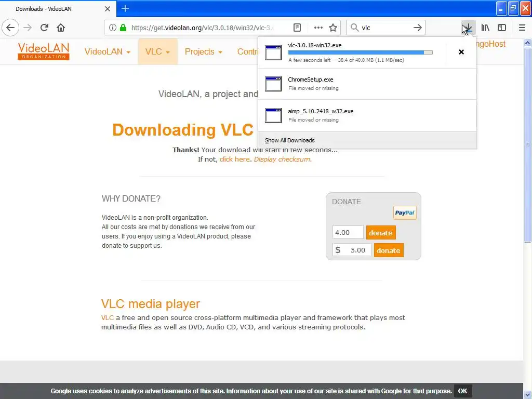Toggle reader view in the address bar

pyautogui.click(x=297, y=28)
